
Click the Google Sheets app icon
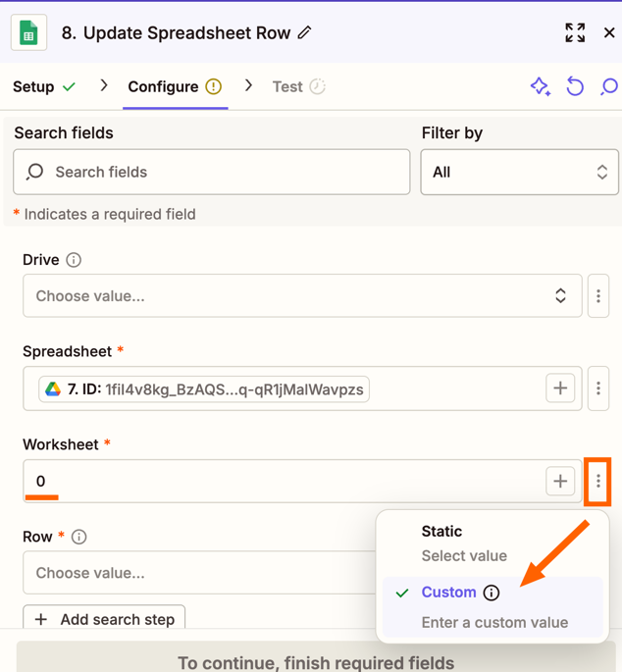point(28,33)
